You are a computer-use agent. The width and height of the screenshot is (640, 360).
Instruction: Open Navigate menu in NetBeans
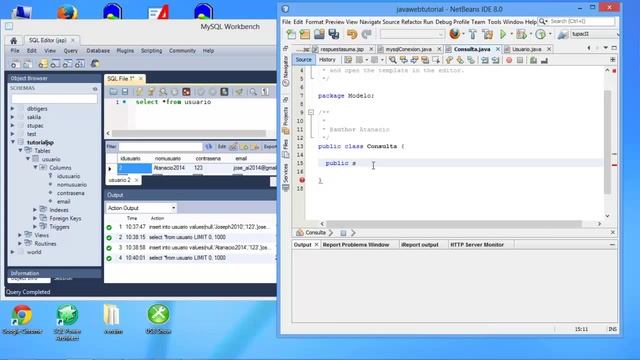(370, 22)
